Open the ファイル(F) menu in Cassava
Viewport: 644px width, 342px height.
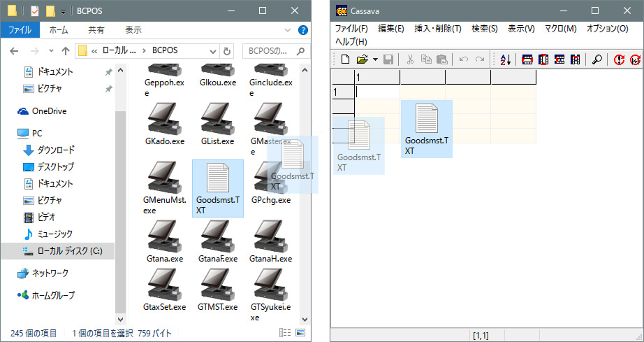(x=351, y=29)
